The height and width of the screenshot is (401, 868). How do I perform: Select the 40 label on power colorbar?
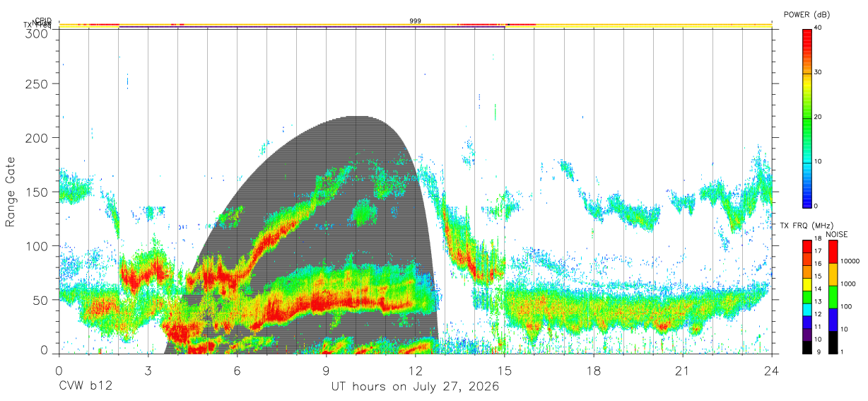pyautogui.click(x=819, y=28)
